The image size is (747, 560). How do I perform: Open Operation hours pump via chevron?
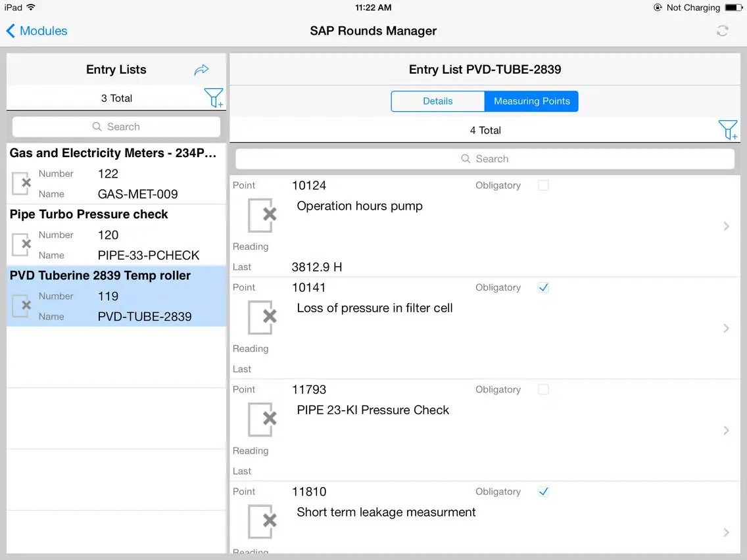726,226
